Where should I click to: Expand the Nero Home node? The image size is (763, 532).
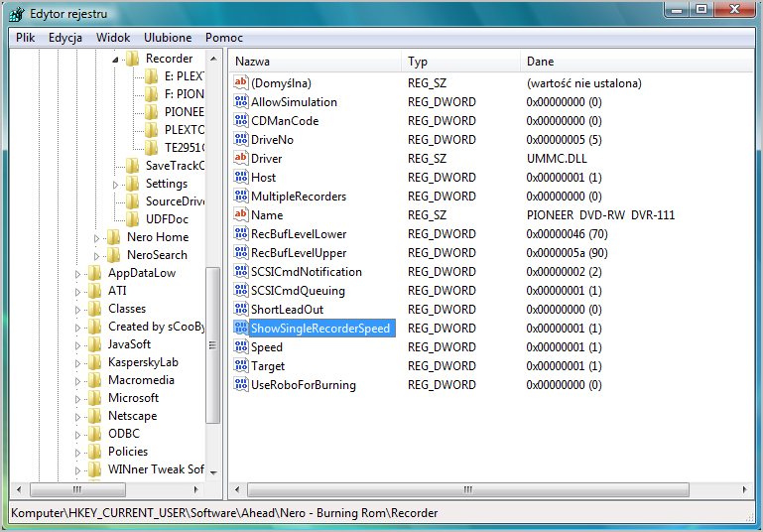click(x=96, y=238)
